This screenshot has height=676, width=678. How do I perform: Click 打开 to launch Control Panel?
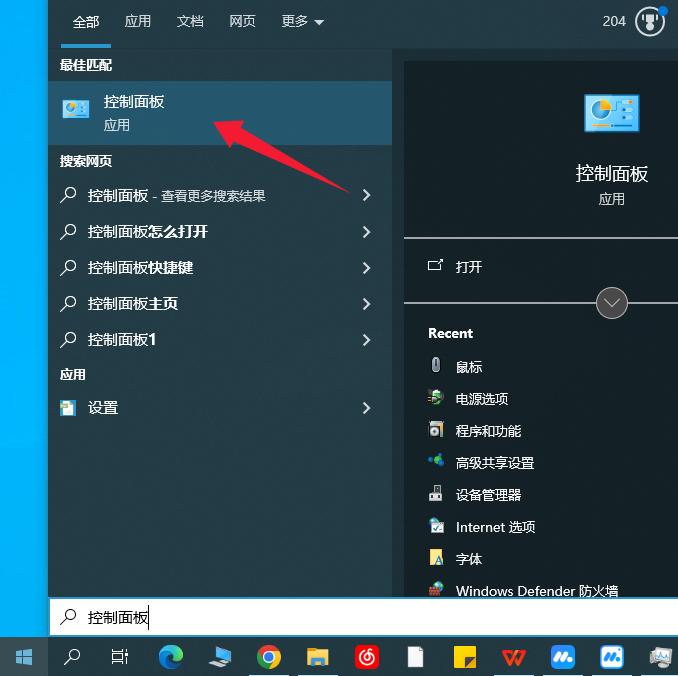click(468, 267)
